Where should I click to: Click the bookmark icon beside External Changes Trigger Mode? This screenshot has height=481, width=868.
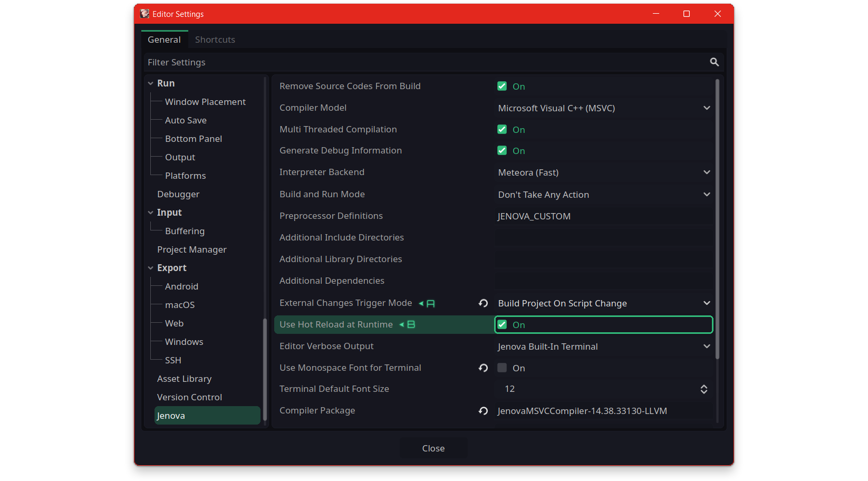(427, 303)
